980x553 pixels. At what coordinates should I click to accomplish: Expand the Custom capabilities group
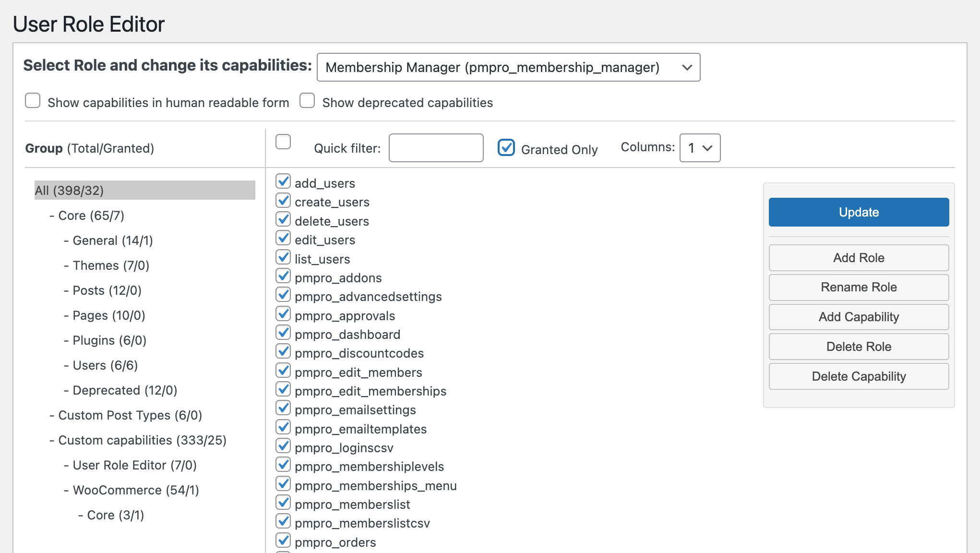pyautogui.click(x=139, y=440)
